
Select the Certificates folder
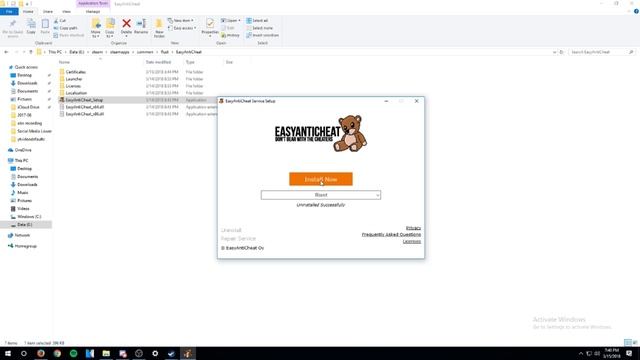point(76,72)
